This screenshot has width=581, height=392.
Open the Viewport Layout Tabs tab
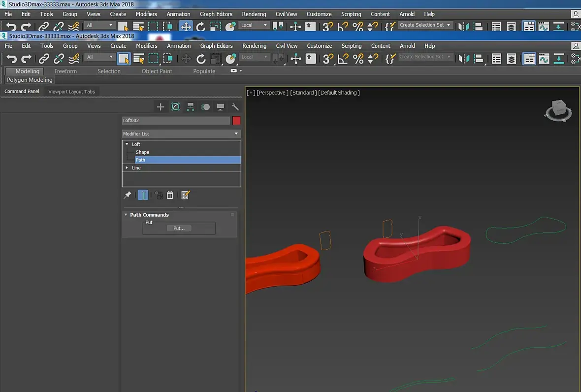[x=71, y=92]
